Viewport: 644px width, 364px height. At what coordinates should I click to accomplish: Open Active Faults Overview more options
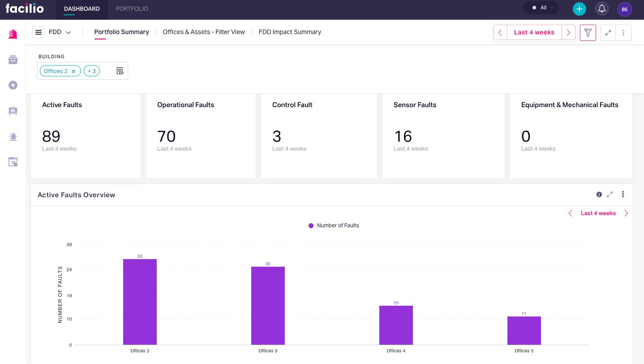pyautogui.click(x=623, y=195)
